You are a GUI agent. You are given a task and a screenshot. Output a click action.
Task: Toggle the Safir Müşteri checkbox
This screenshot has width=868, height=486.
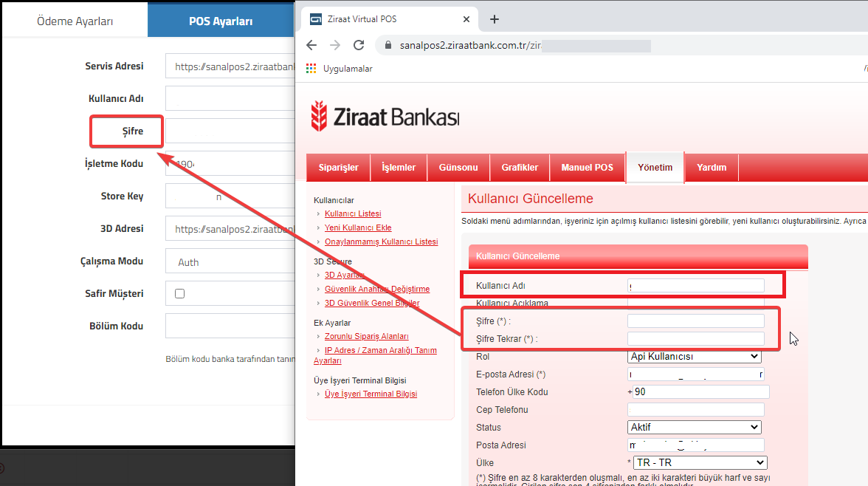(x=180, y=294)
